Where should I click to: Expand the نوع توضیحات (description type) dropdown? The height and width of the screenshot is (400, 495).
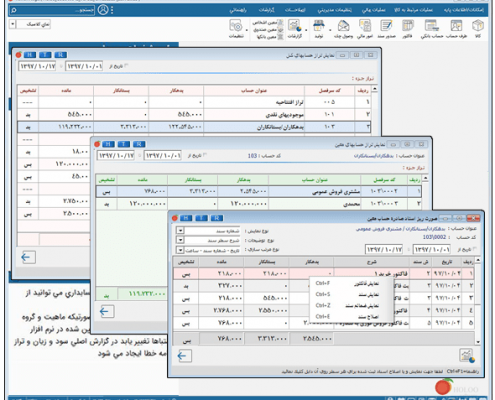click(180, 240)
